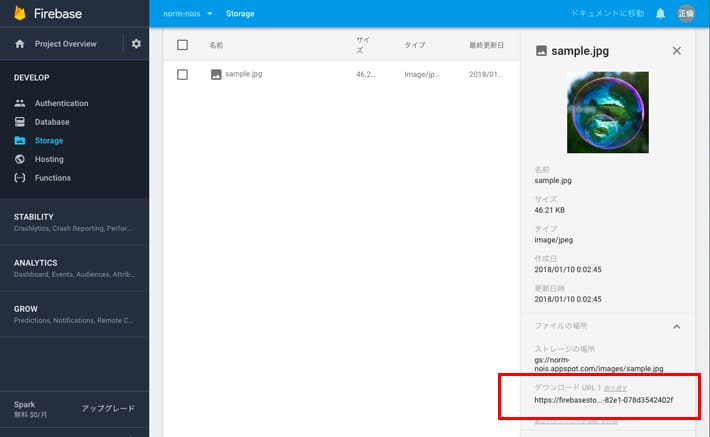Click the bubble image thumbnail preview

pos(607,112)
